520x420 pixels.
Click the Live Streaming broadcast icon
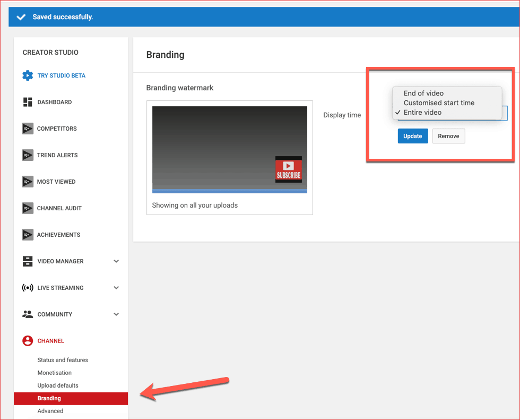click(x=28, y=288)
